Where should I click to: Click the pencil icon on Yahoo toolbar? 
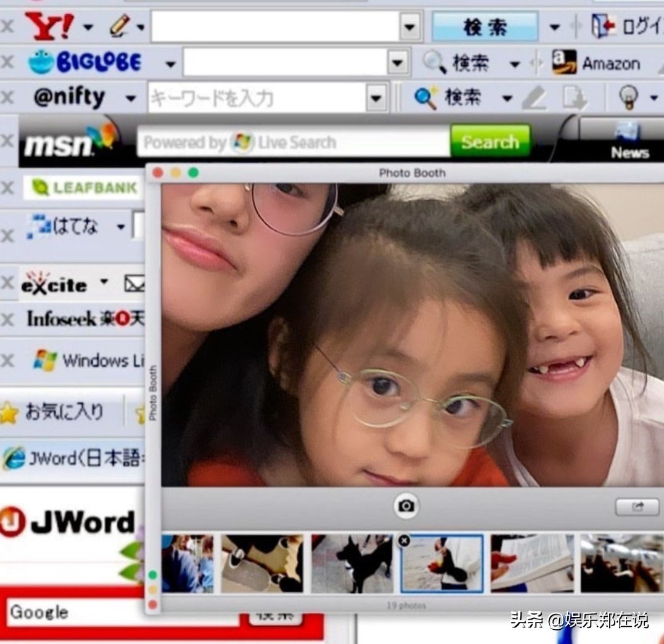tap(119, 26)
